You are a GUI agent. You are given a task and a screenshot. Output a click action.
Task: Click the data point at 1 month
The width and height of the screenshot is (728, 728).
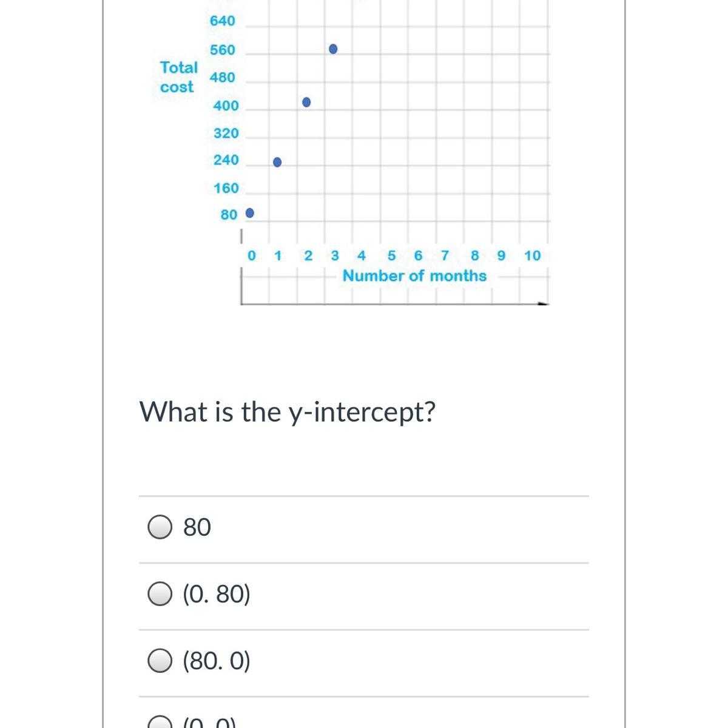pyautogui.click(x=277, y=162)
